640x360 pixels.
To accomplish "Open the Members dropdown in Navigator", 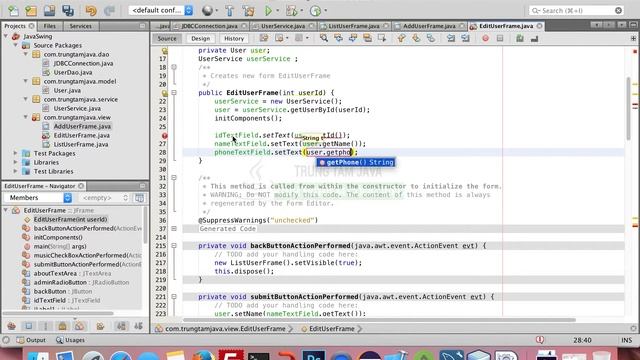I will click(38, 198).
